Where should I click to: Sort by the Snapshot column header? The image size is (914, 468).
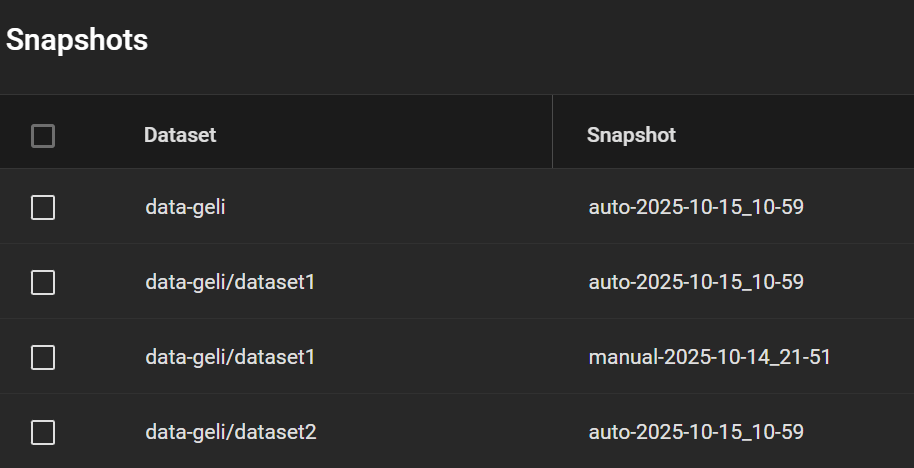coord(631,135)
